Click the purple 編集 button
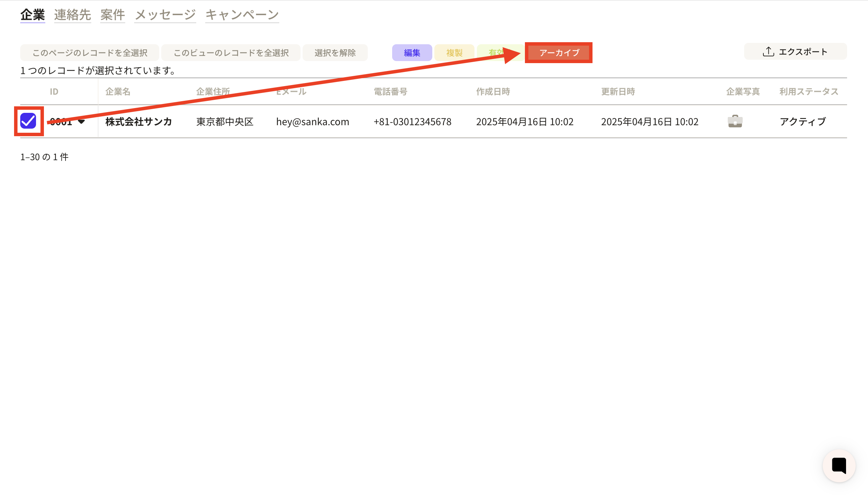This screenshot has height=496, width=868. point(412,53)
